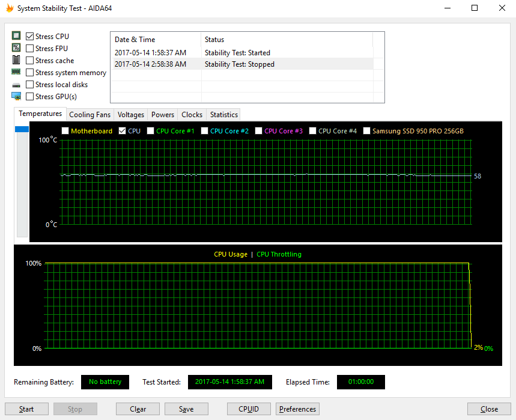Click the blue graph scale slider
This screenshot has height=420, width=516.
click(22, 129)
